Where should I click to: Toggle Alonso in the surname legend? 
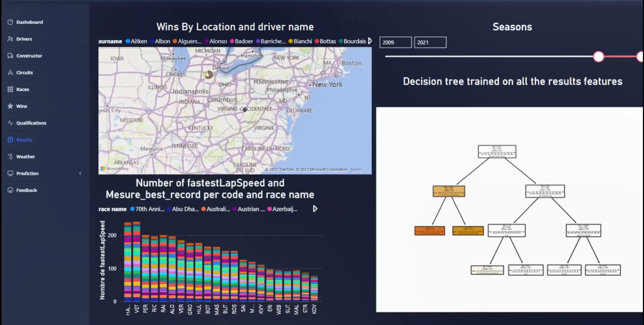(x=215, y=41)
